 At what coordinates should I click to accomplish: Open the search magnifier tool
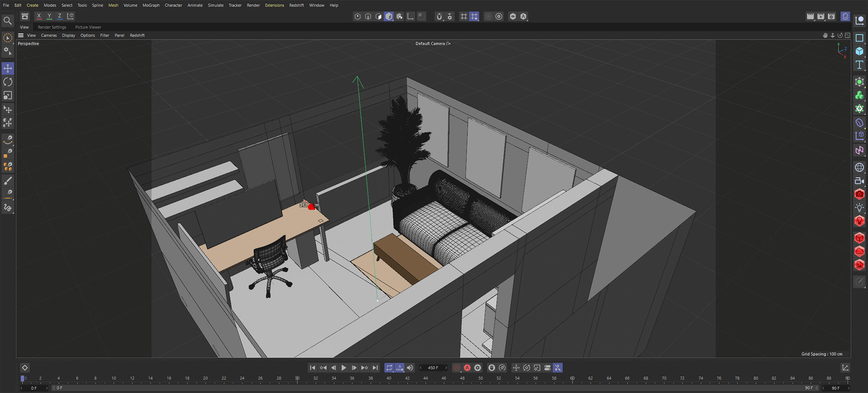click(x=8, y=20)
